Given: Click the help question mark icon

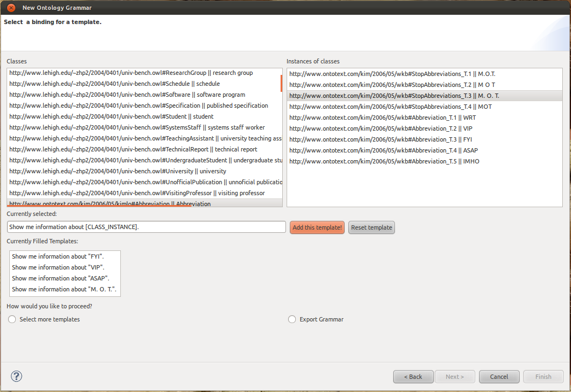Looking at the screenshot, I should click(17, 376).
